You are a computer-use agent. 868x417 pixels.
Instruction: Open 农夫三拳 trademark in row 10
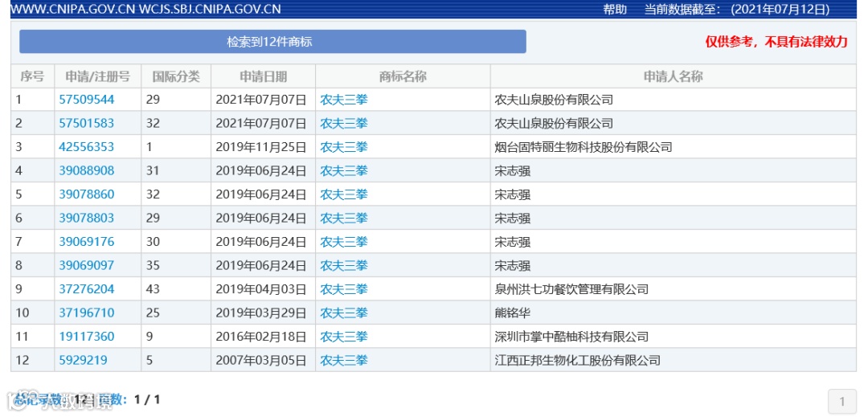pos(344,313)
